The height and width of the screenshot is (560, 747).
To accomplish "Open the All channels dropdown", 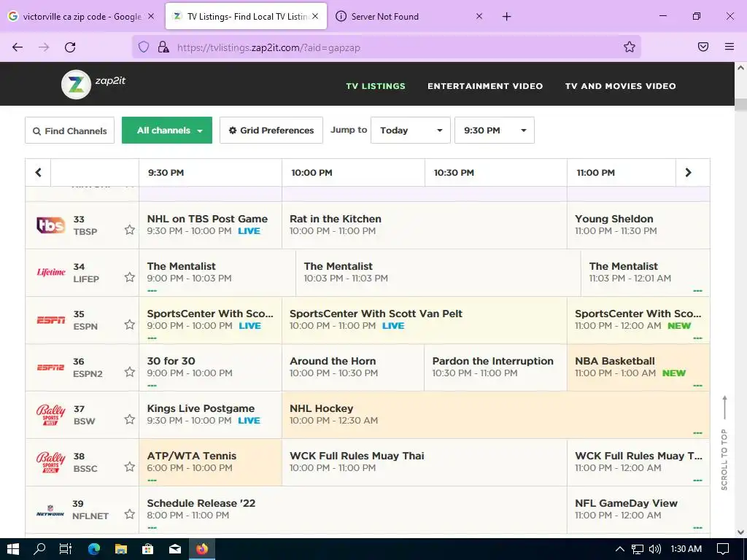I will click(167, 130).
